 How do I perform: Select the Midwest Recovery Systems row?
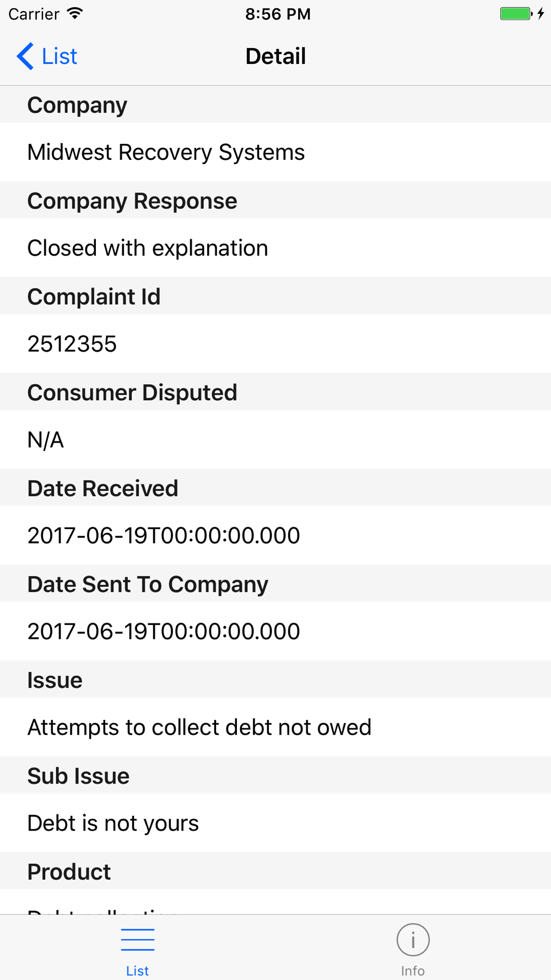point(275,152)
